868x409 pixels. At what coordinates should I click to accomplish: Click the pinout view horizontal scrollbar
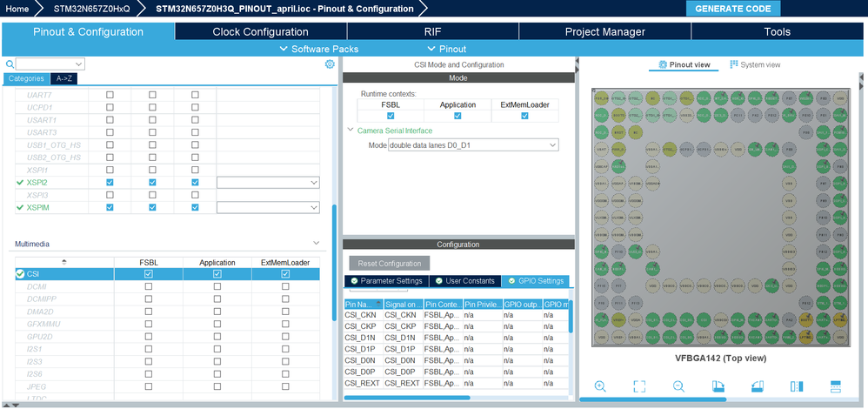point(653,399)
